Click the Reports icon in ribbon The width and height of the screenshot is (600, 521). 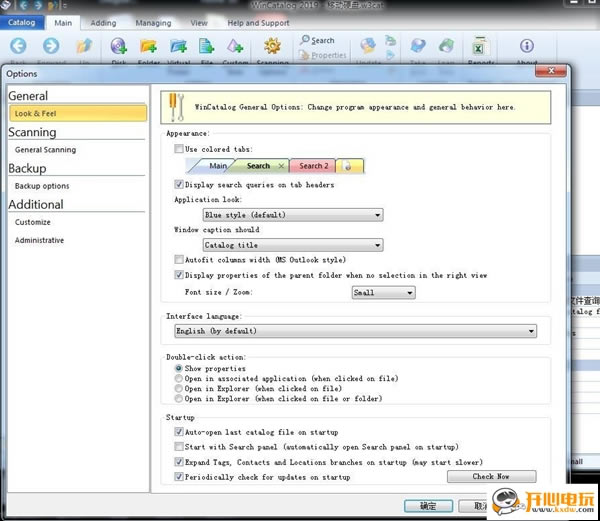point(480,47)
